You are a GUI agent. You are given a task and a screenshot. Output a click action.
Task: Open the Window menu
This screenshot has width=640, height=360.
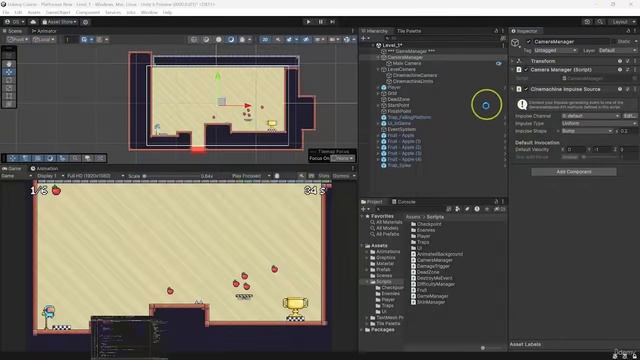tap(149, 13)
